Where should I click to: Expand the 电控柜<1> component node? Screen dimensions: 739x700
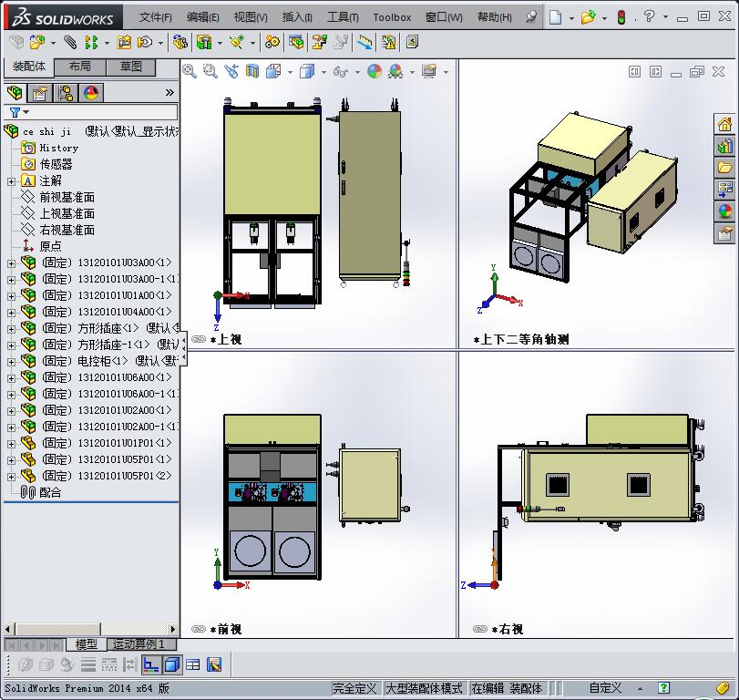11,362
